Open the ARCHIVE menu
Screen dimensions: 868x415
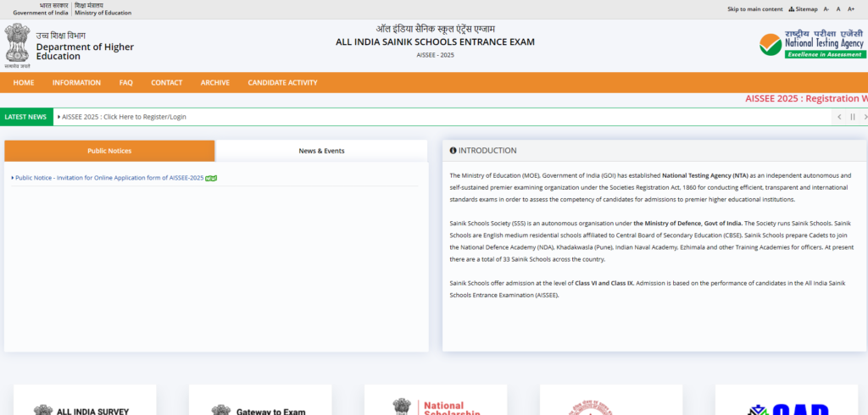coord(214,82)
